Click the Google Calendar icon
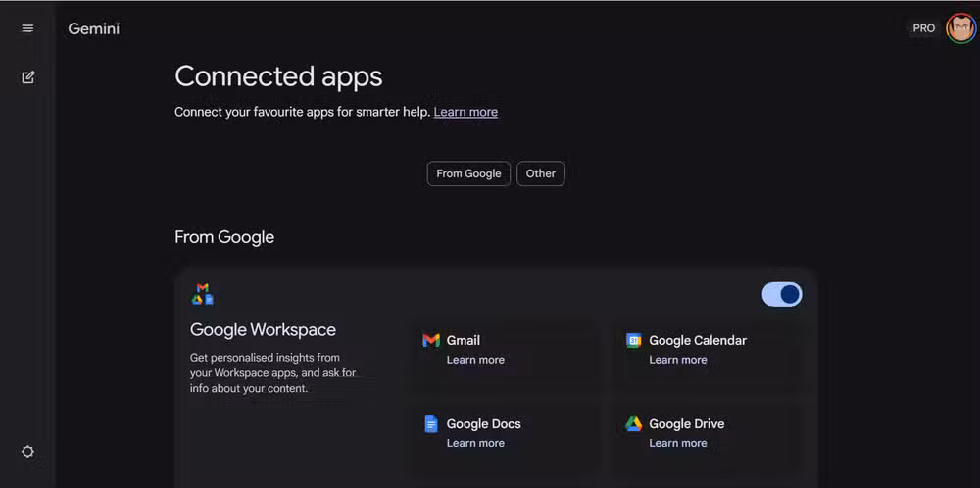 tap(634, 341)
